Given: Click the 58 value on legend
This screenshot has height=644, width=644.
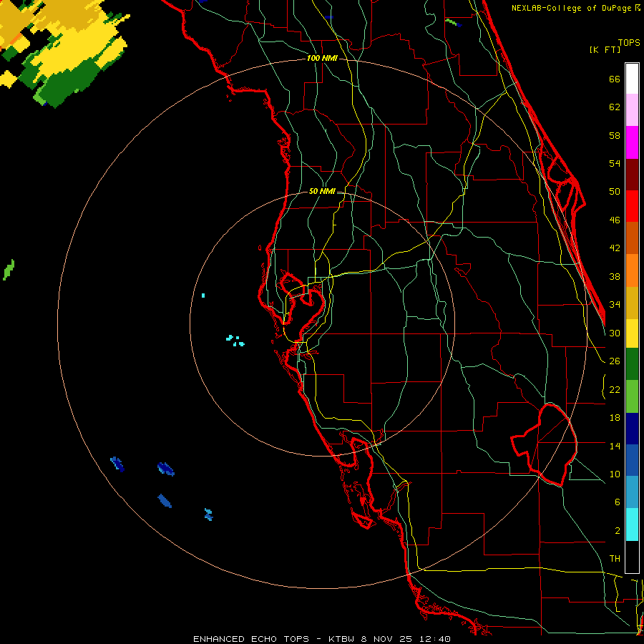Looking at the screenshot, I should pos(615,135).
